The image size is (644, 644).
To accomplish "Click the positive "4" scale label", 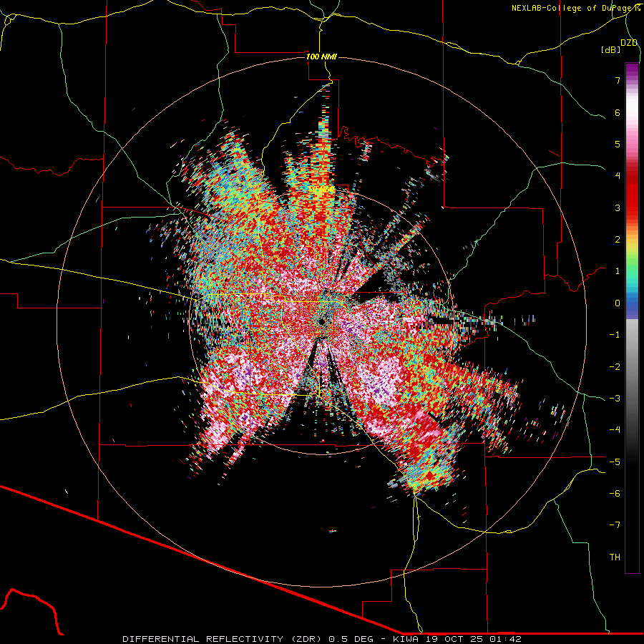I will tap(618, 176).
